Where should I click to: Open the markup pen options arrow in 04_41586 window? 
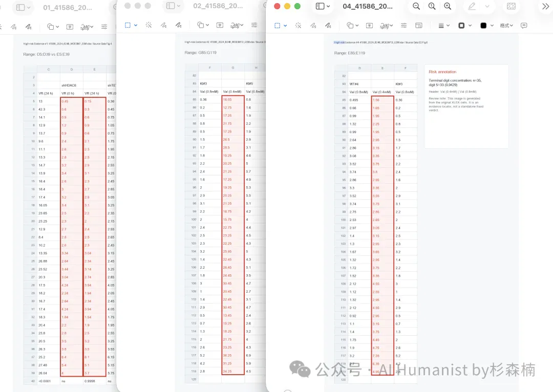click(487, 6)
